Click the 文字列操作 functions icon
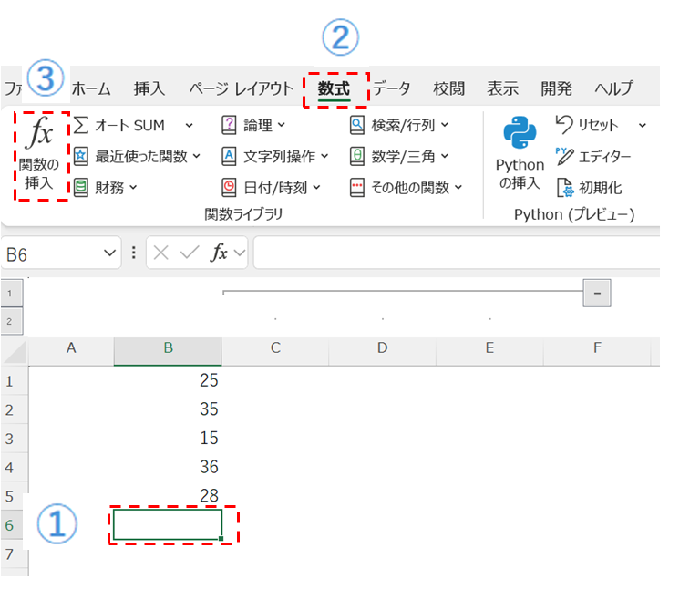700x600 pixels. (229, 156)
